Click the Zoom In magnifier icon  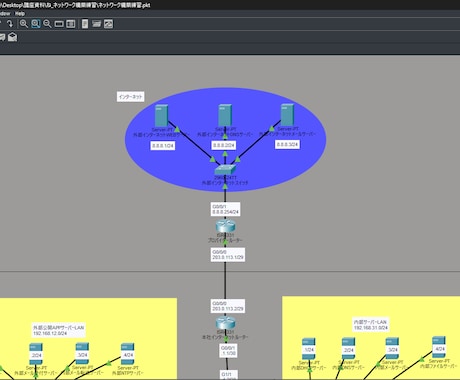point(24,24)
